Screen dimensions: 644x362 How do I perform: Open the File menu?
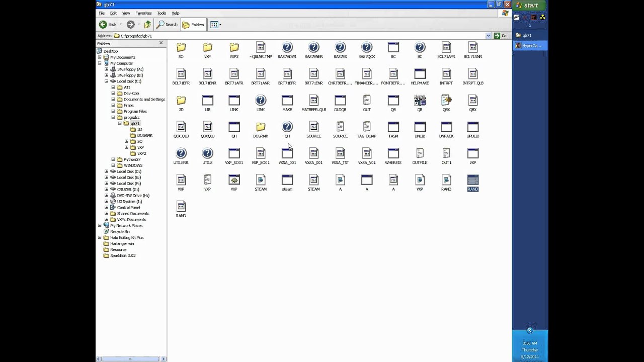[102, 13]
